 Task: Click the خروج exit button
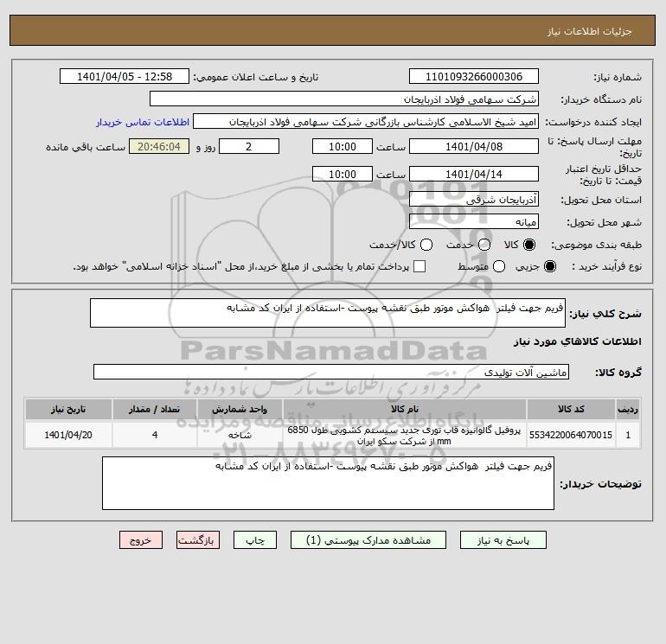[141, 540]
